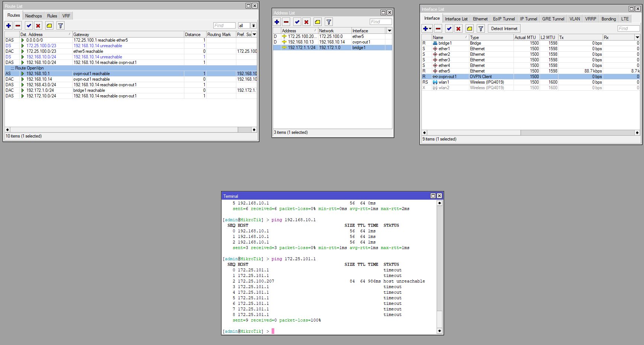
Task: Switch to the Rules tab in Route List
Action: pyautogui.click(x=52, y=16)
